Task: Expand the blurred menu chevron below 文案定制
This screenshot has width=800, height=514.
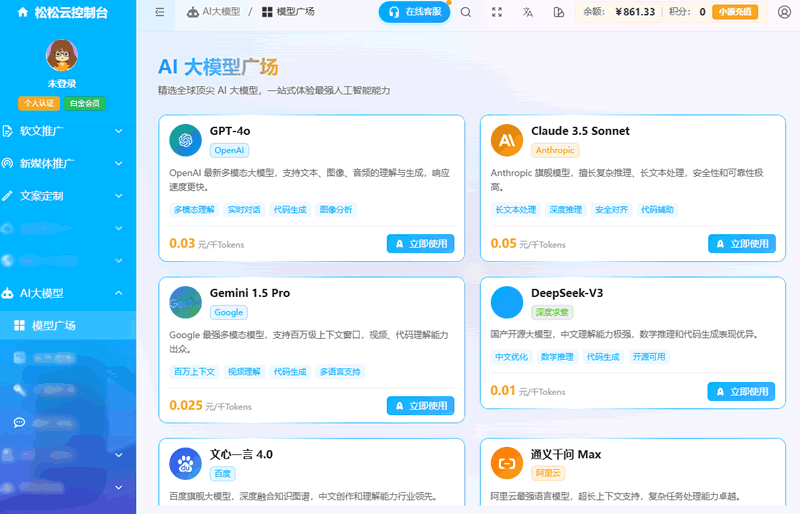Action: click(x=119, y=228)
